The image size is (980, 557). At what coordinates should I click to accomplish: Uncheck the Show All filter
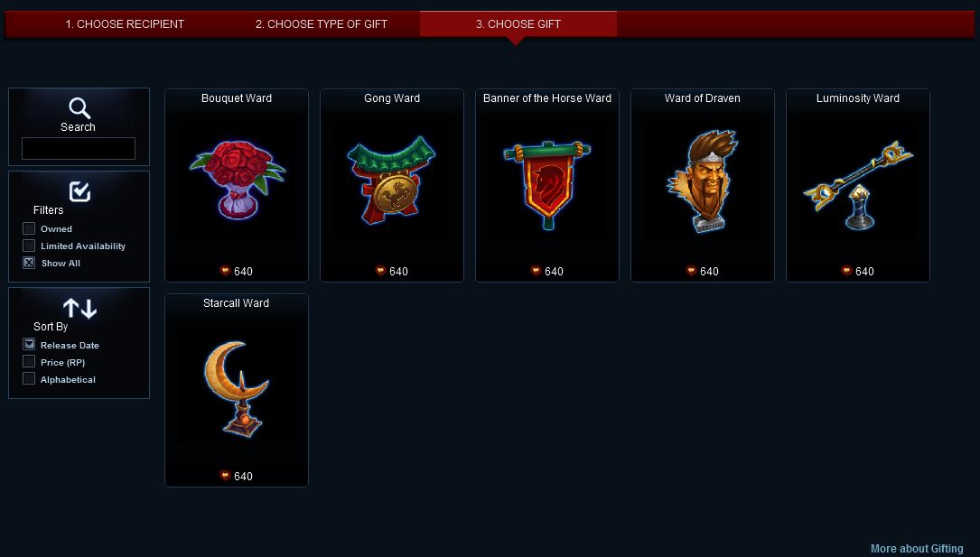[29, 263]
